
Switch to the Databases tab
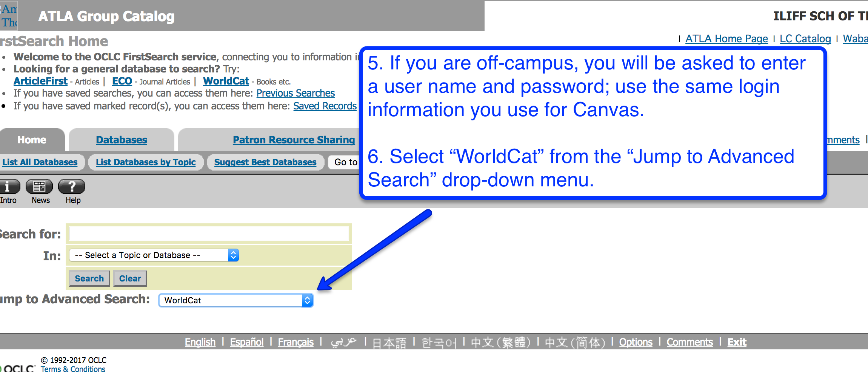click(121, 140)
